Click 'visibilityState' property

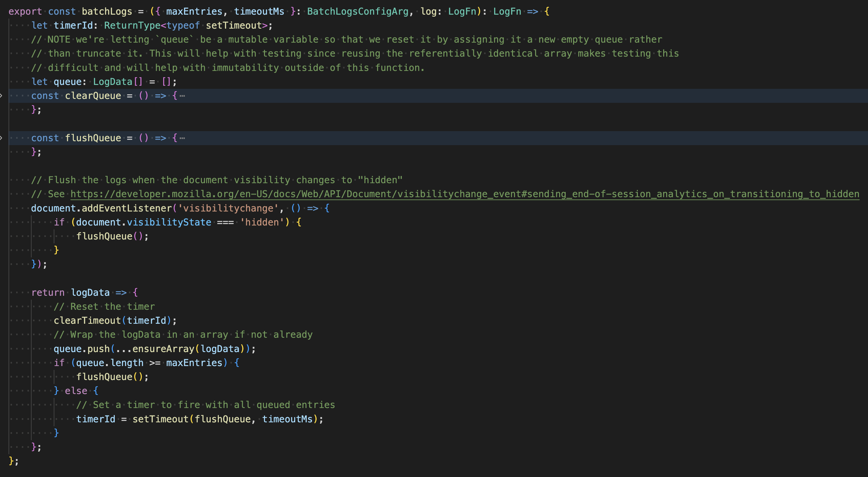pos(169,222)
